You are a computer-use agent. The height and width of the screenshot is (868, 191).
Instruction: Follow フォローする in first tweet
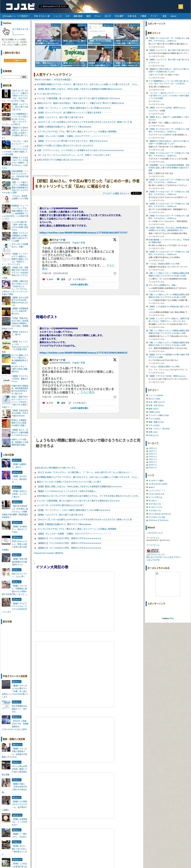click(78, 243)
